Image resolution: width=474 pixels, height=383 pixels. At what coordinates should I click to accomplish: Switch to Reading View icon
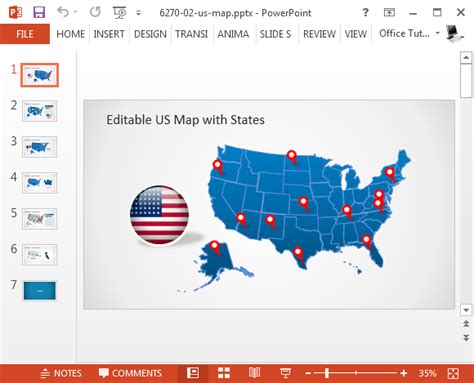coord(254,373)
